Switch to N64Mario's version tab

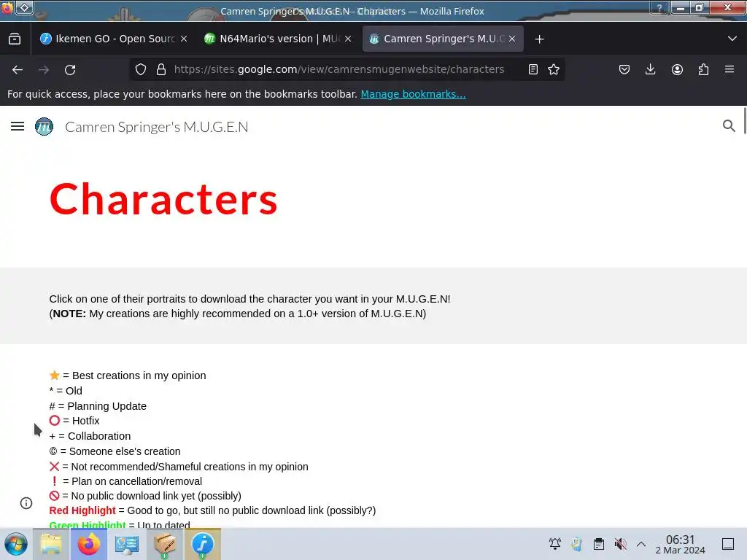pyautogui.click(x=277, y=39)
